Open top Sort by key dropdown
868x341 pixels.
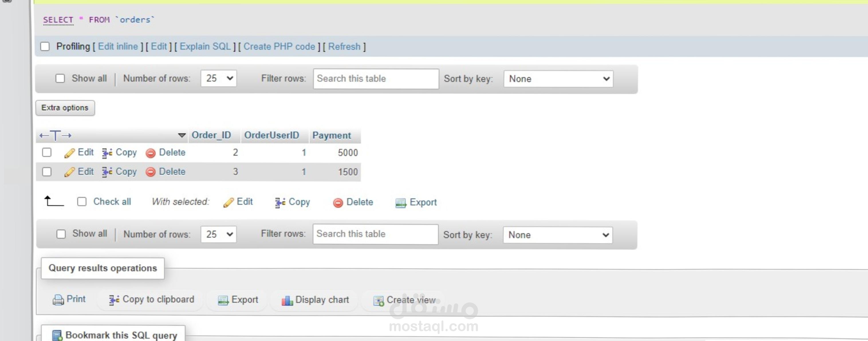[558, 79]
